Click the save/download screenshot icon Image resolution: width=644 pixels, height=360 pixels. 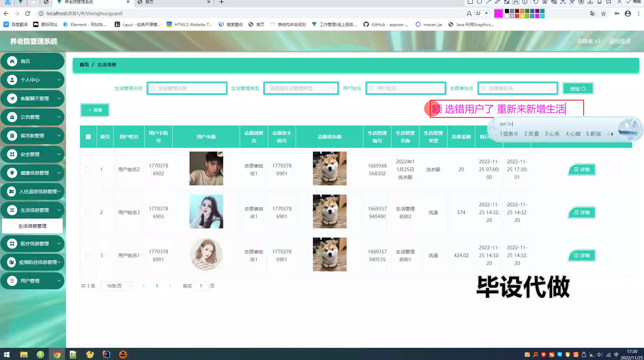pyautogui.click(x=590, y=2)
